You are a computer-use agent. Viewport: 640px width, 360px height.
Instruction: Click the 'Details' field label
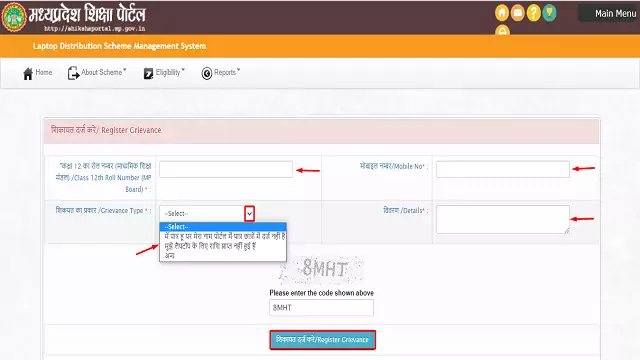[405, 211]
